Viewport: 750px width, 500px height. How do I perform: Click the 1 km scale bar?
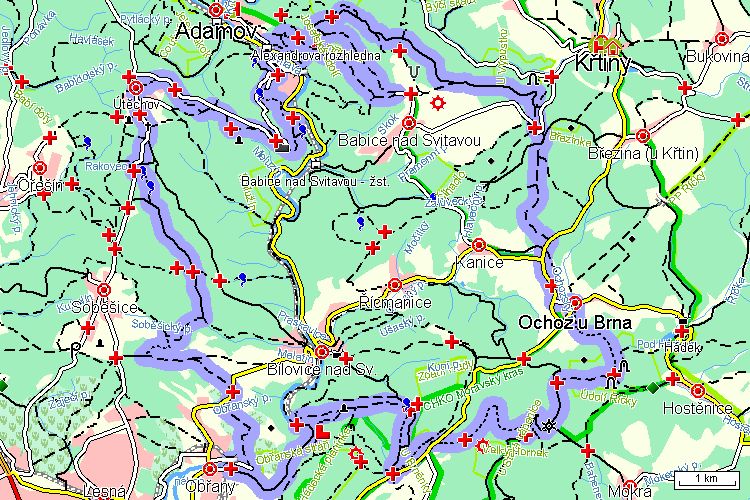pos(707,479)
